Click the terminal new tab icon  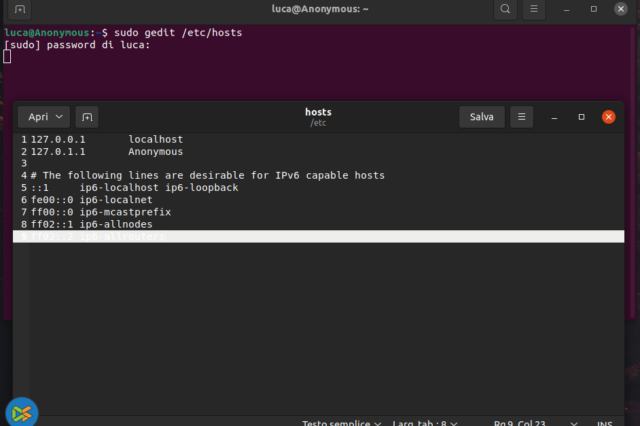pos(20,9)
